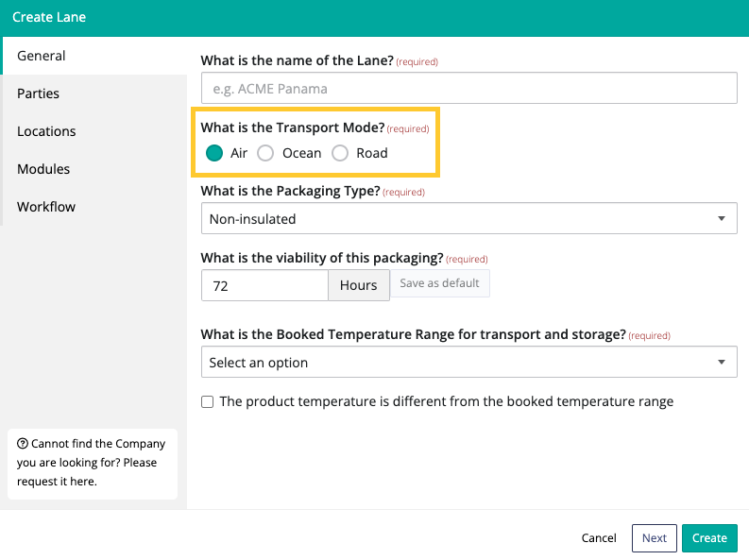Go to the Locations tab
The image size is (749, 560).
click(x=46, y=131)
